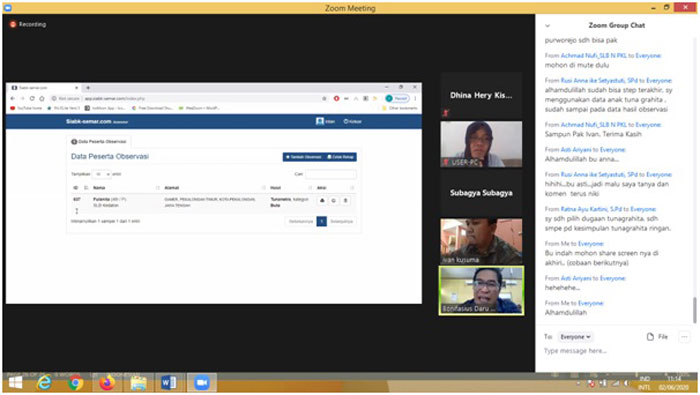Open the Windows Start button

16,383
